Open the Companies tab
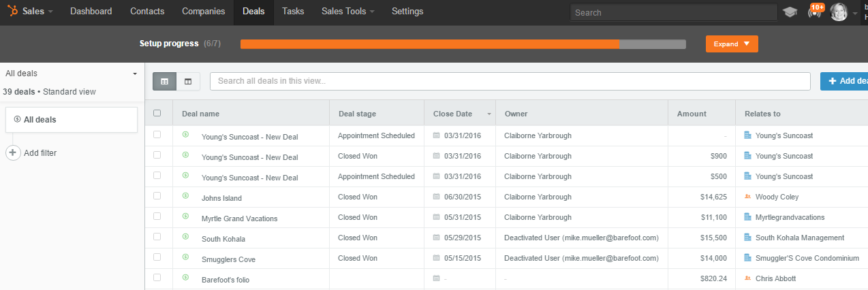 pos(204,12)
